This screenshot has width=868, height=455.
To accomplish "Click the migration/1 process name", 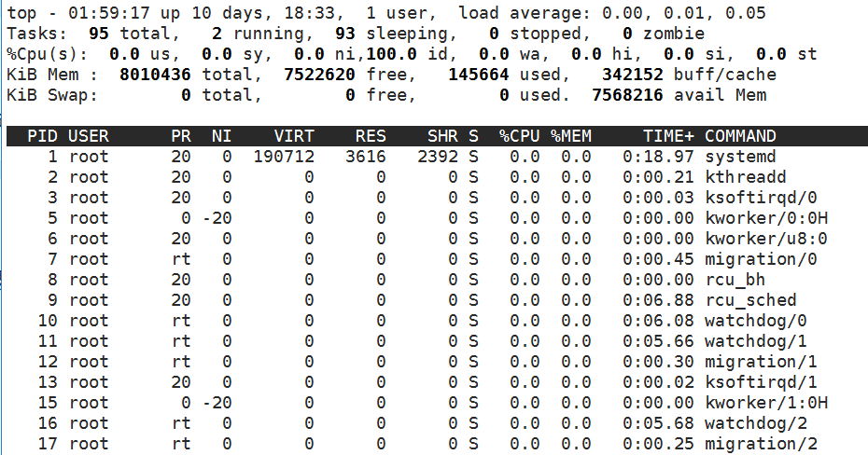I will (x=761, y=361).
